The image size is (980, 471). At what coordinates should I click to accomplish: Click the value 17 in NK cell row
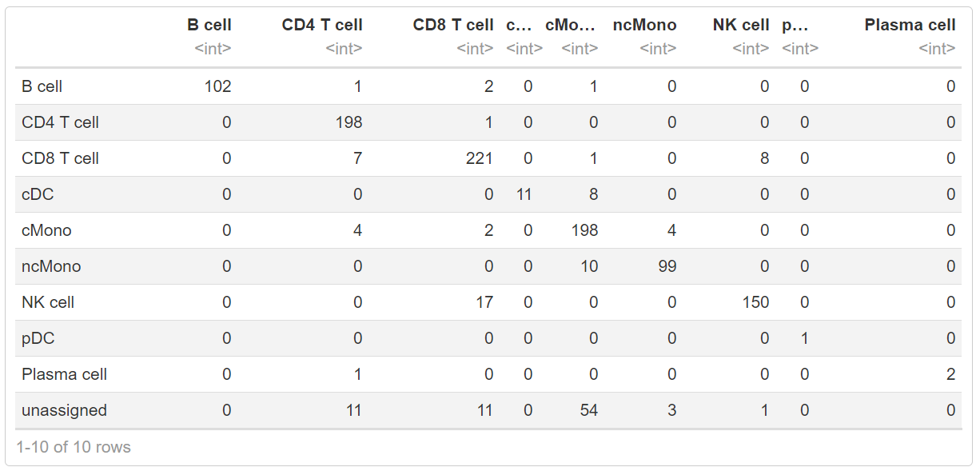click(484, 302)
